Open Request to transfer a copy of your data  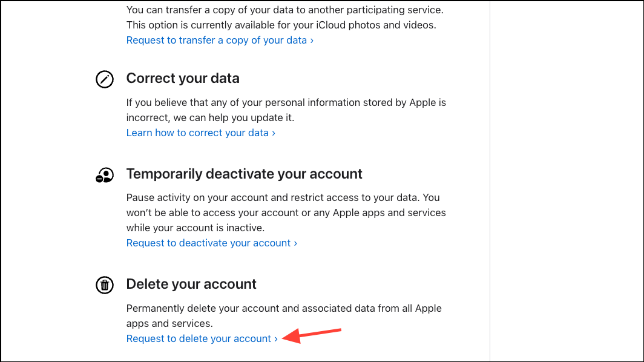click(x=216, y=40)
